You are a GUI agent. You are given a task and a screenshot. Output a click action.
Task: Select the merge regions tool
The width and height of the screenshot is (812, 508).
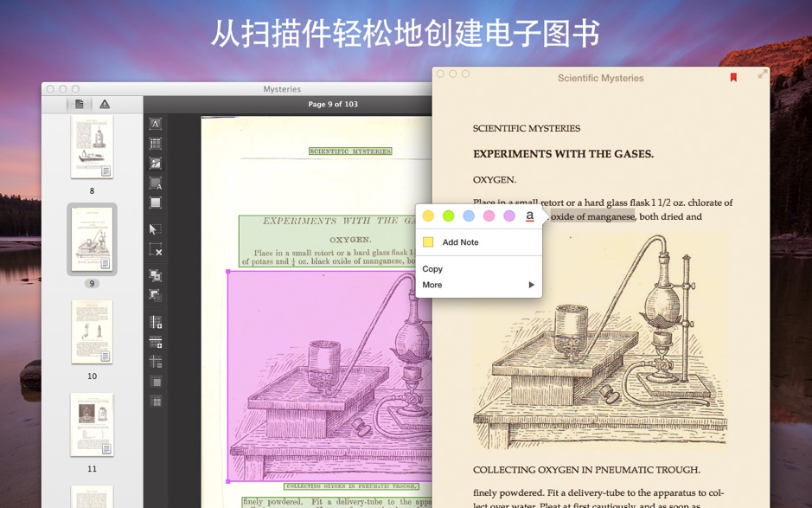156,273
